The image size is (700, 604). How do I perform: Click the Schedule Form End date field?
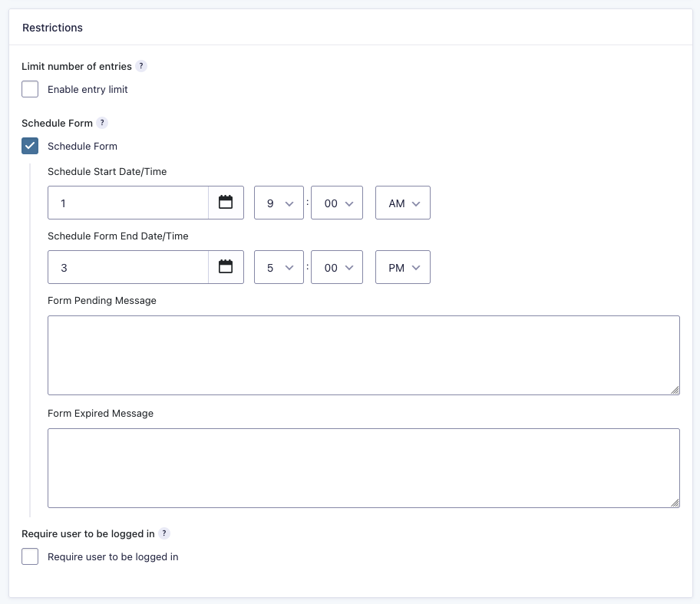click(128, 268)
